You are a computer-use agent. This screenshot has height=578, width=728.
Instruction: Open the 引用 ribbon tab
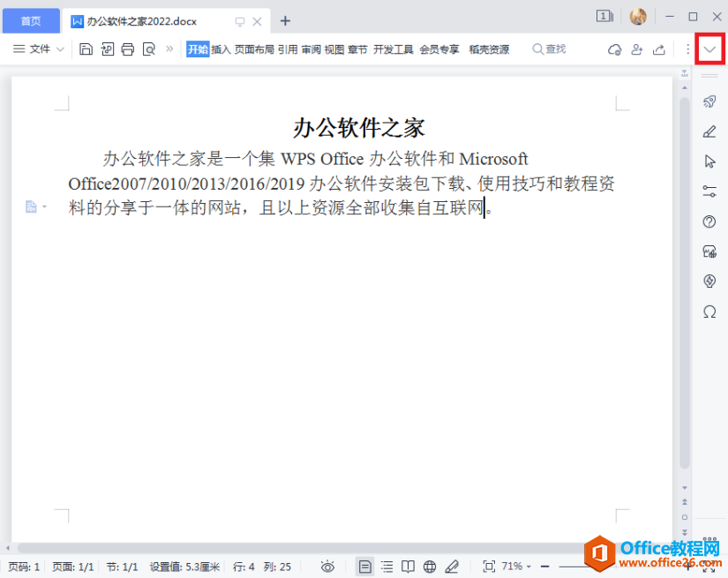[288, 49]
